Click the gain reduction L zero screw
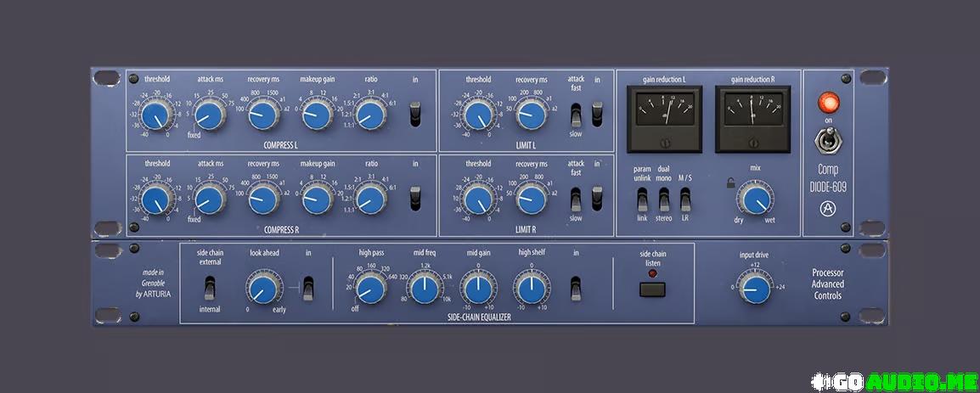 [664, 144]
